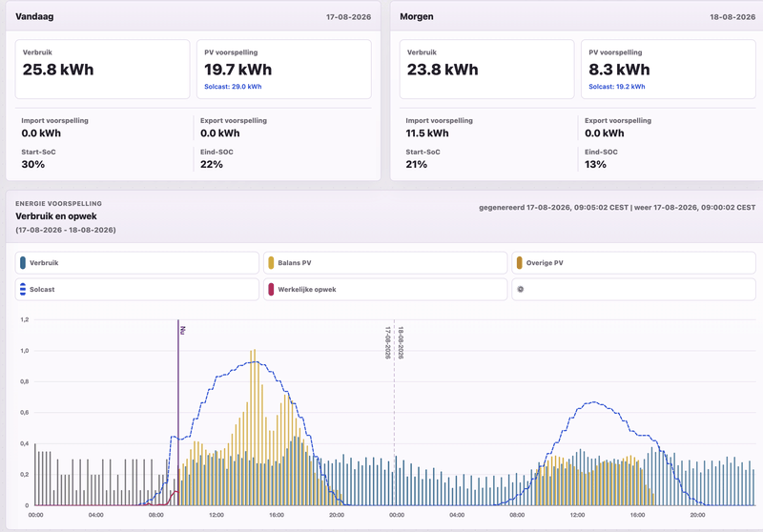Hide the Werkelijke opwek series
The height and width of the screenshot is (532, 763).
pyautogui.click(x=385, y=289)
